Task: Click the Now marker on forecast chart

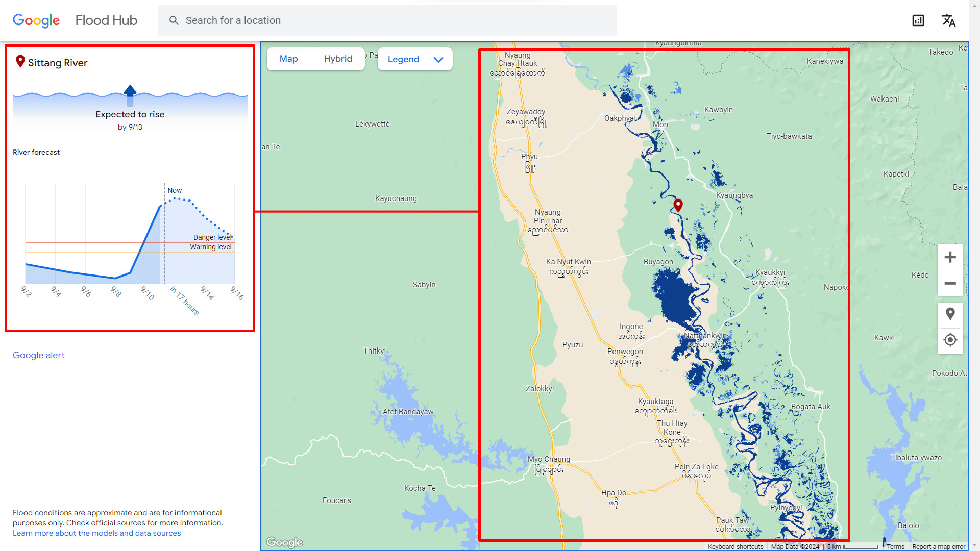Action: click(x=175, y=190)
